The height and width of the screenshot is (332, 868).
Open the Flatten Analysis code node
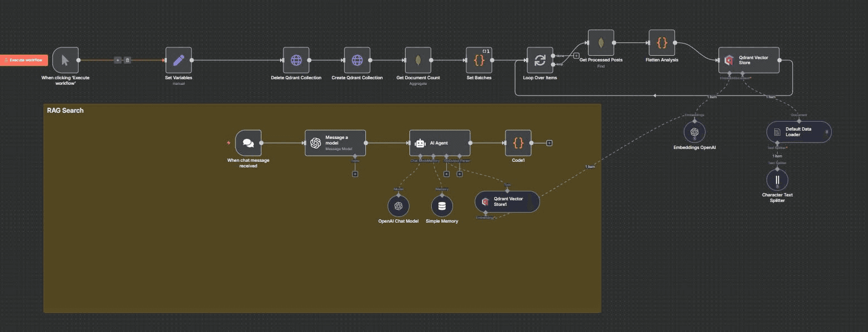point(662,42)
